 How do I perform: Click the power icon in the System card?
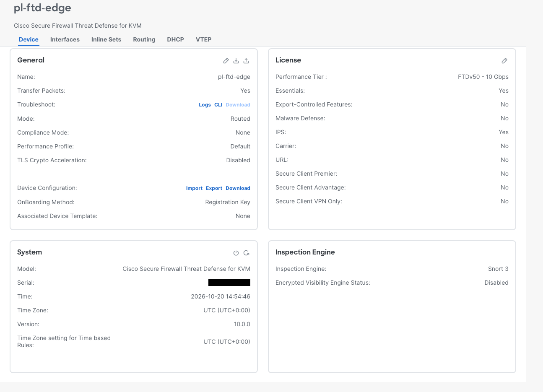236,253
